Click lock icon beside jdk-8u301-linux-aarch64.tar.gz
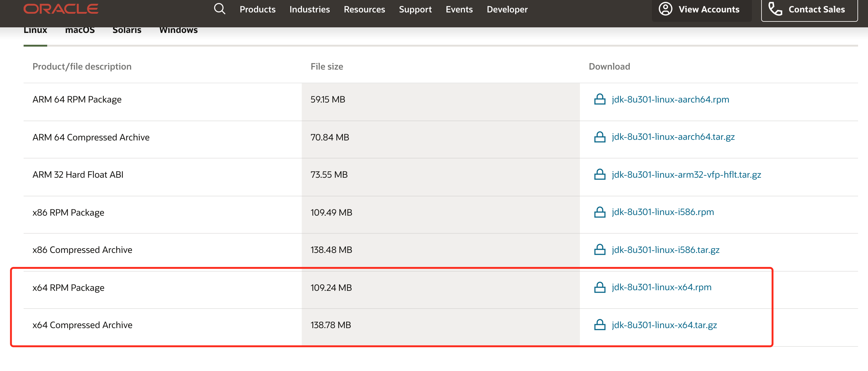 (x=600, y=137)
